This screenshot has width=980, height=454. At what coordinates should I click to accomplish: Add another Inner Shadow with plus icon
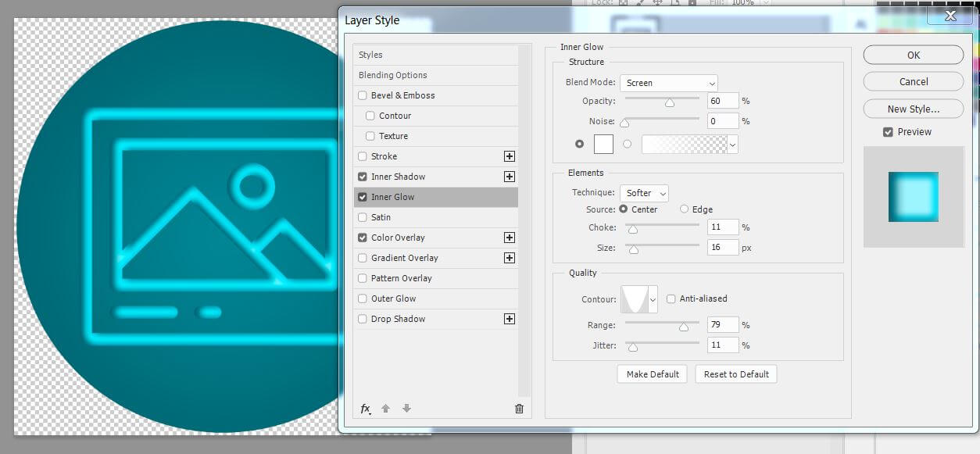tap(510, 177)
